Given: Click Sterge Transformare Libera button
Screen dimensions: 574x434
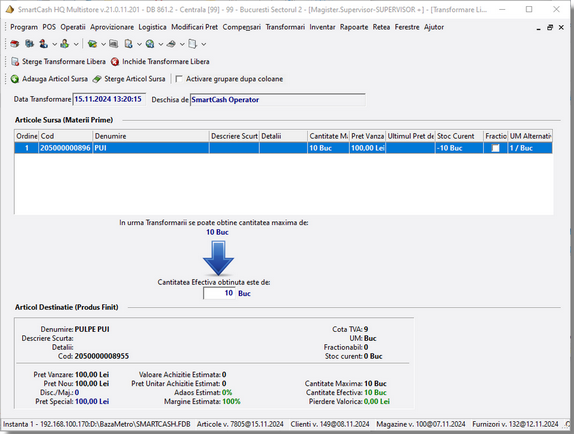Looking at the screenshot, I should pos(59,61).
